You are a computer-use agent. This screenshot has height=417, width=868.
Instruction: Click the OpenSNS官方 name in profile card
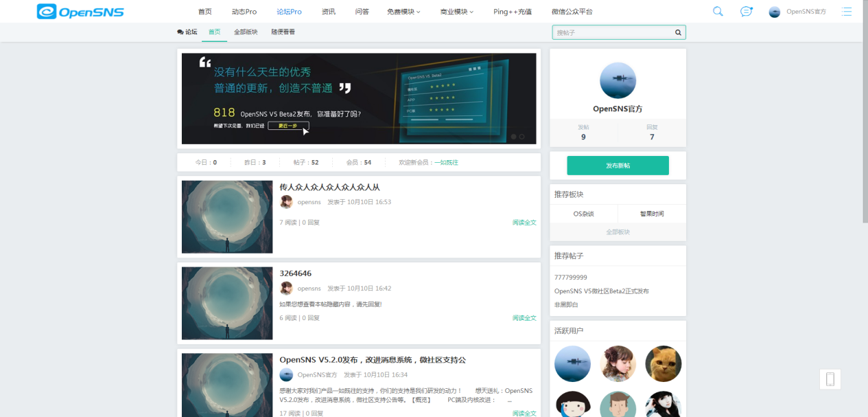pyautogui.click(x=618, y=109)
